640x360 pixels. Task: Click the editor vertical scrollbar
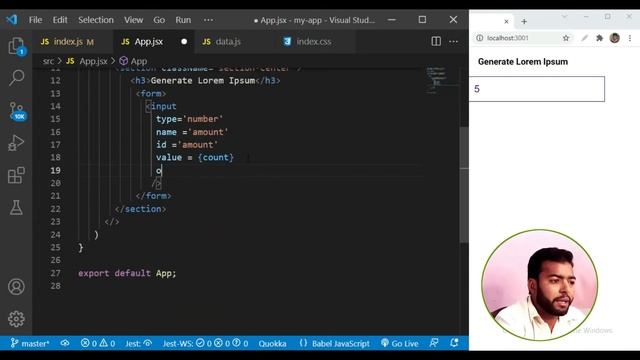coord(464,184)
